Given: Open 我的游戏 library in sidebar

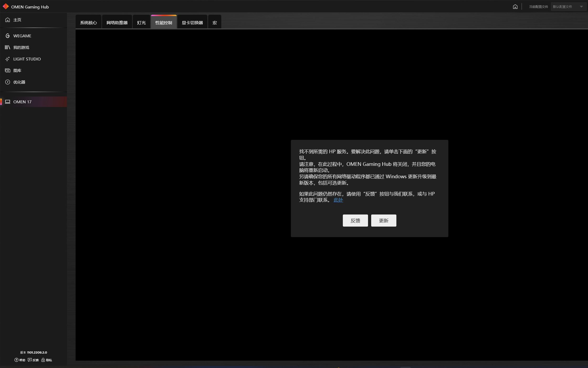Looking at the screenshot, I should [x=33, y=47].
